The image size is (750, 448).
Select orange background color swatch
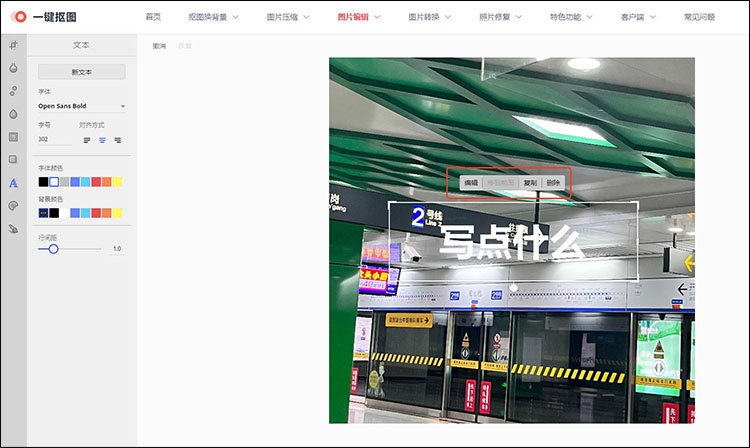(x=107, y=213)
